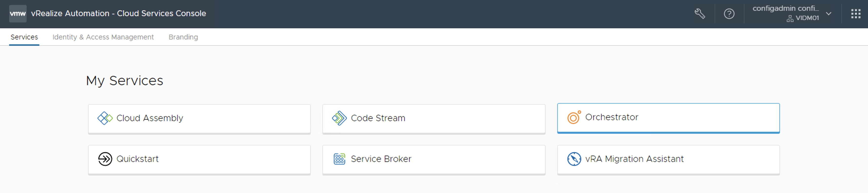
Task: Open the Cloud Assembly service text link
Action: click(x=150, y=118)
